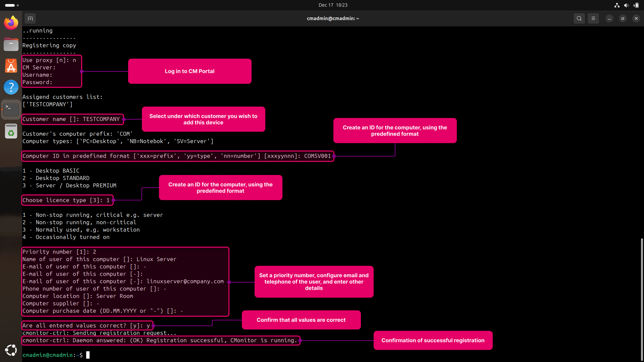Open the Help icon in the dock
The image size is (644, 362).
click(x=11, y=87)
